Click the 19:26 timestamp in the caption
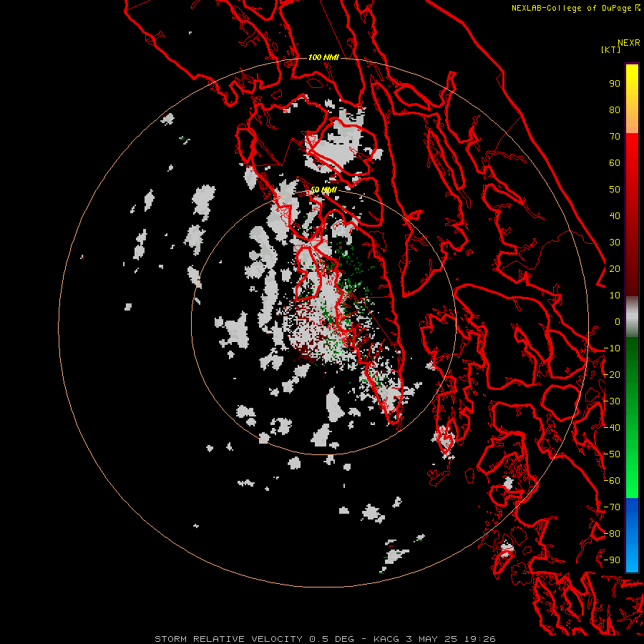The image size is (644, 644). (479, 639)
